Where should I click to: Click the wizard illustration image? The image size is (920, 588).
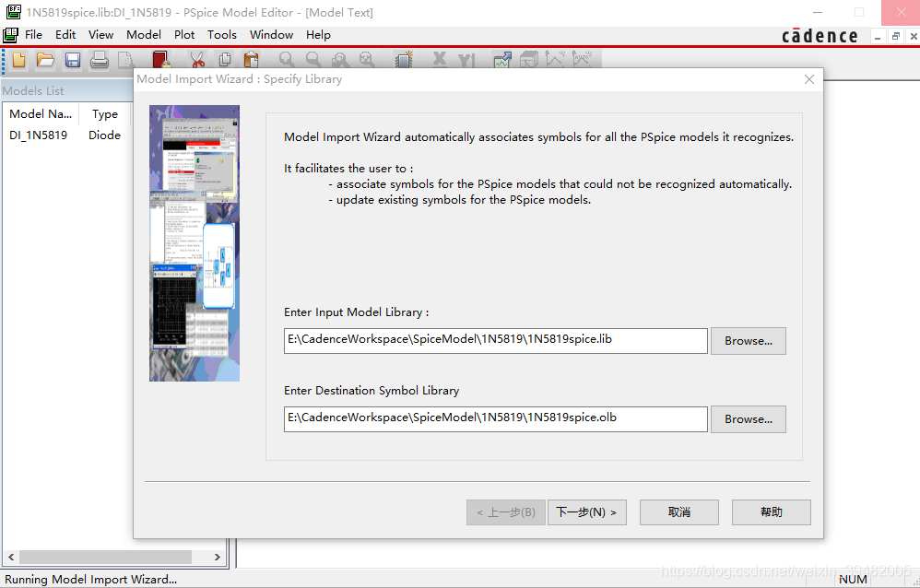(195, 243)
